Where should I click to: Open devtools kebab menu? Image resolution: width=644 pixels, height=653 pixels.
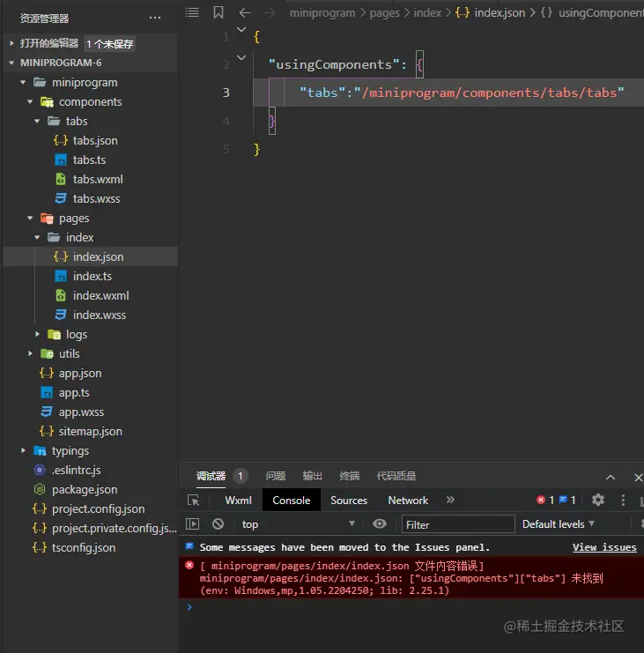click(623, 500)
